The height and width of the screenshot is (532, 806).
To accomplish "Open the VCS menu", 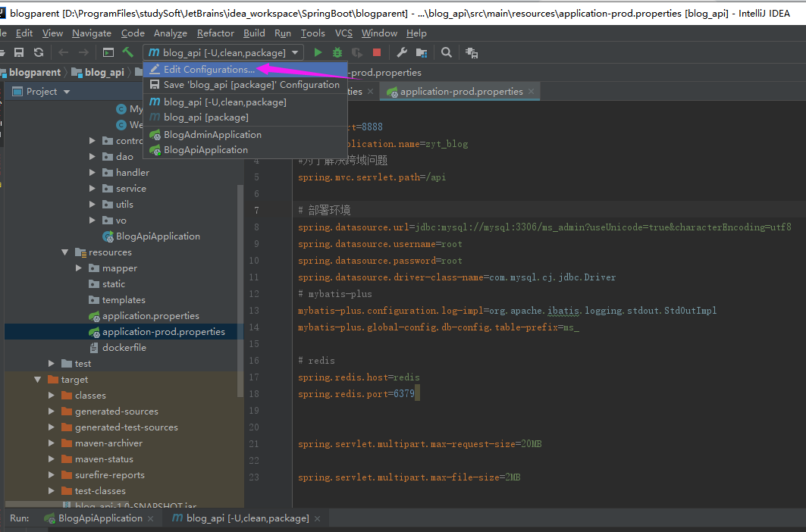I will tap(343, 33).
